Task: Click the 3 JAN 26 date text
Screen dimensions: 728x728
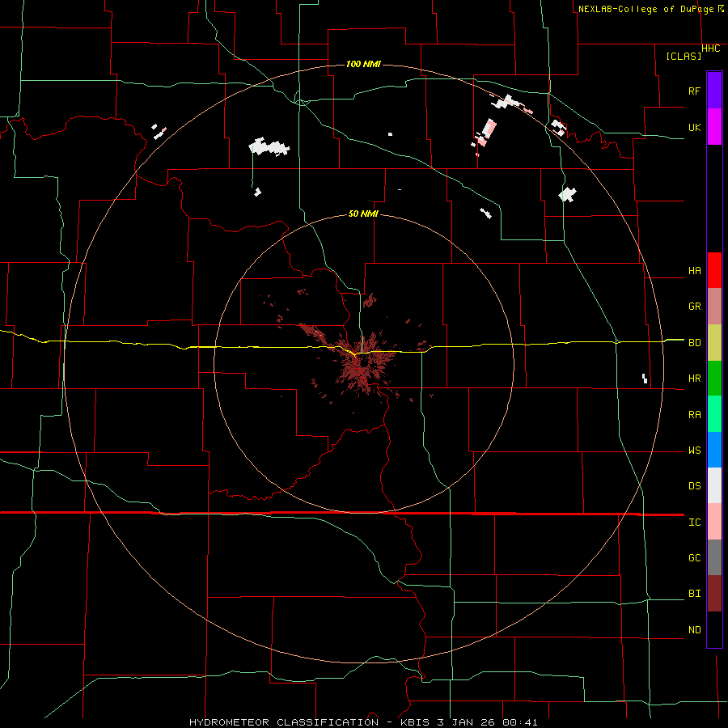Action: (468, 722)
